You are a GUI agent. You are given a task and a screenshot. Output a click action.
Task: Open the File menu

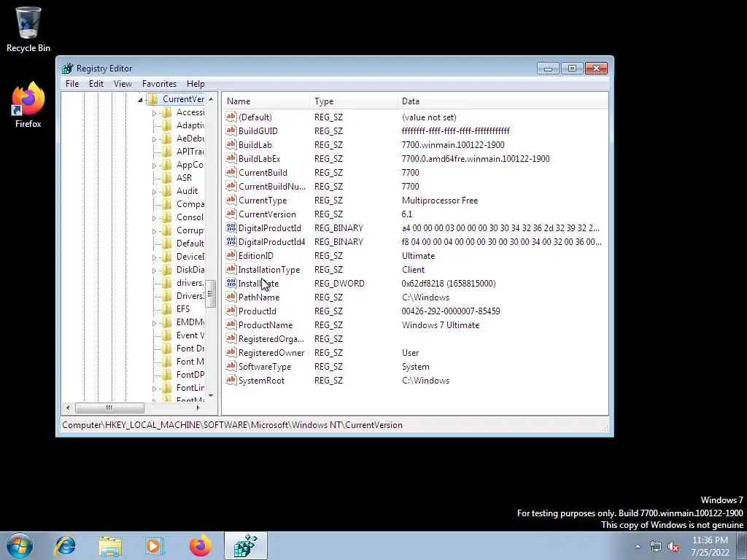[x=72, y=84]
